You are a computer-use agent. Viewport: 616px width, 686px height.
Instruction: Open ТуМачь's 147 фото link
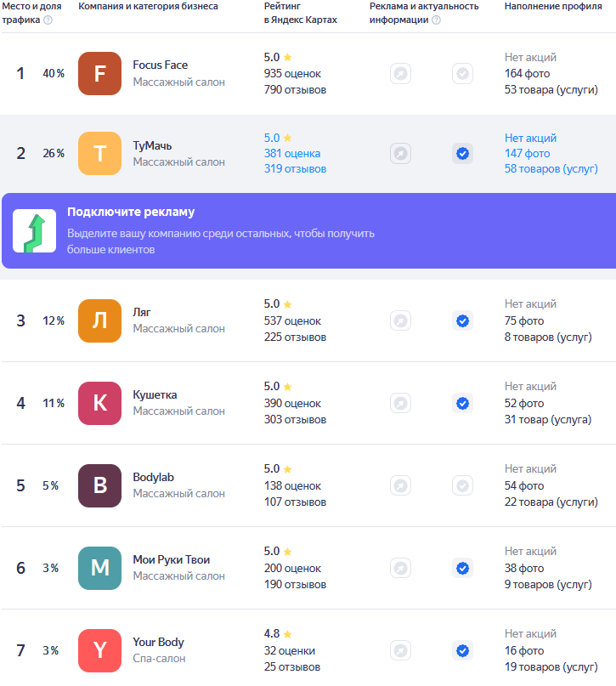[527, 154]
